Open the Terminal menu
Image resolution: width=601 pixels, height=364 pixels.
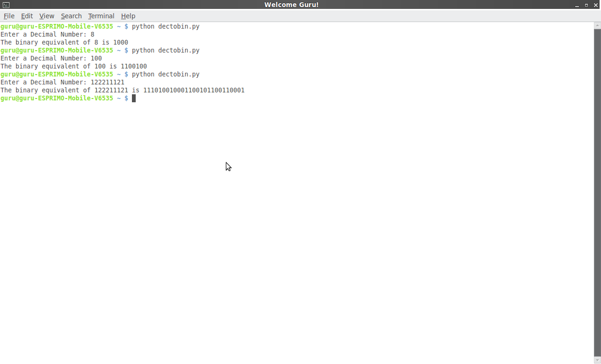click(101, 15)
